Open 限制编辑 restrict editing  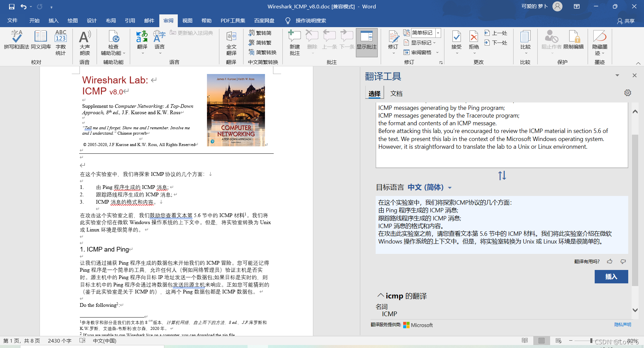pos(574,40)
